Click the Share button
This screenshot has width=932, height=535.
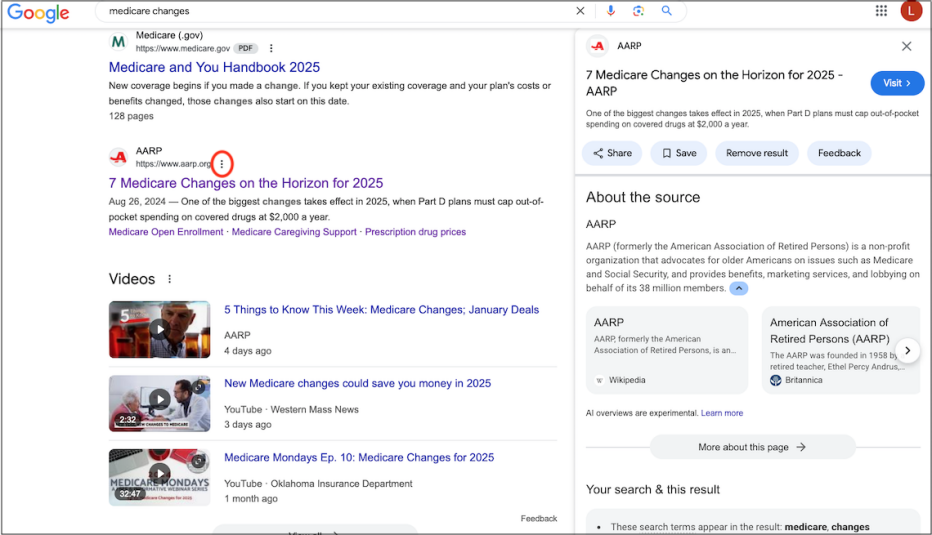pos(612,153)
